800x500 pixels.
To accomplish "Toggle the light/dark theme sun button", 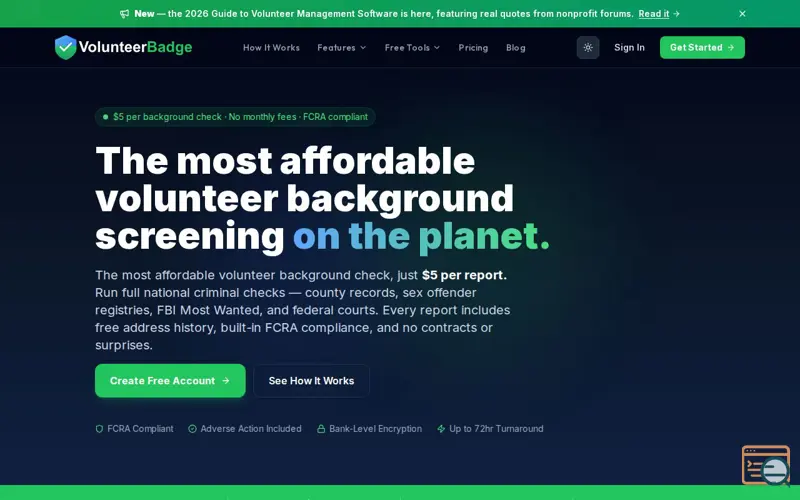I will (588, 47).
